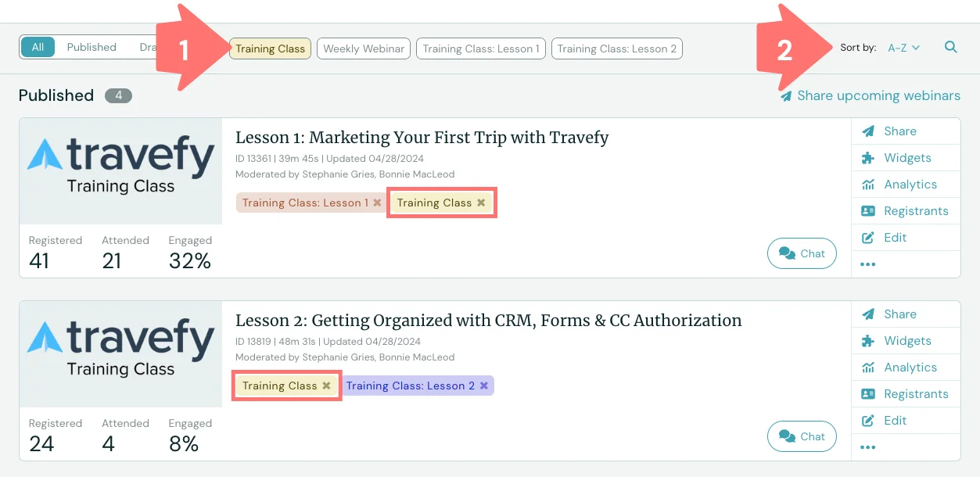Open the Registrants icon for Lesson 1
This screenshot has height=477, width=980.
(868, 210)
